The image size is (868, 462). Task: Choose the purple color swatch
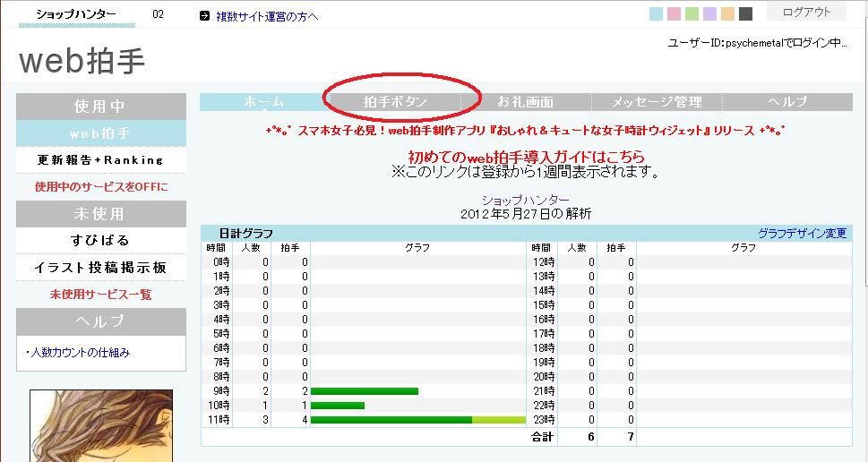pos(709,13)
